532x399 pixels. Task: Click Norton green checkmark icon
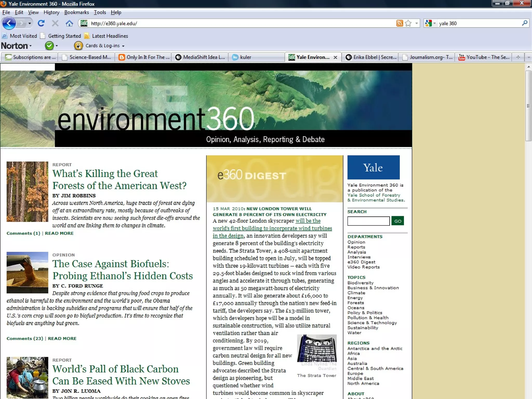[49, 46]
